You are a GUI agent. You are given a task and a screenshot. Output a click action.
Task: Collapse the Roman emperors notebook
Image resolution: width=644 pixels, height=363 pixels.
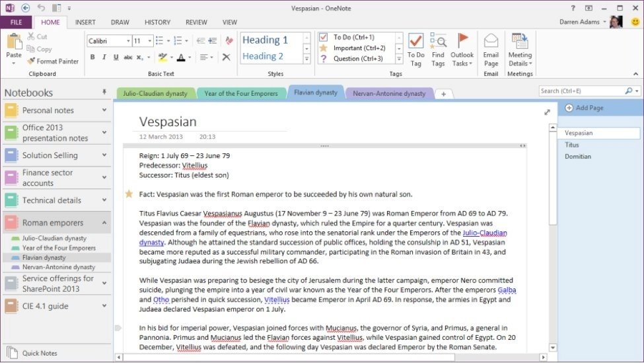pyautogui.click(x=104, y=223)
